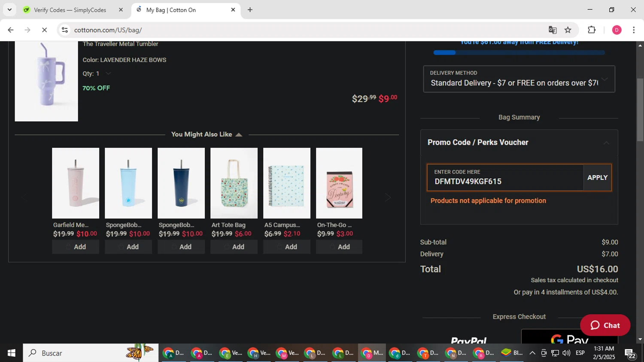Open the A5 Campus notebook thumbnail
This screenshot has height=362, width=644.
287,183
